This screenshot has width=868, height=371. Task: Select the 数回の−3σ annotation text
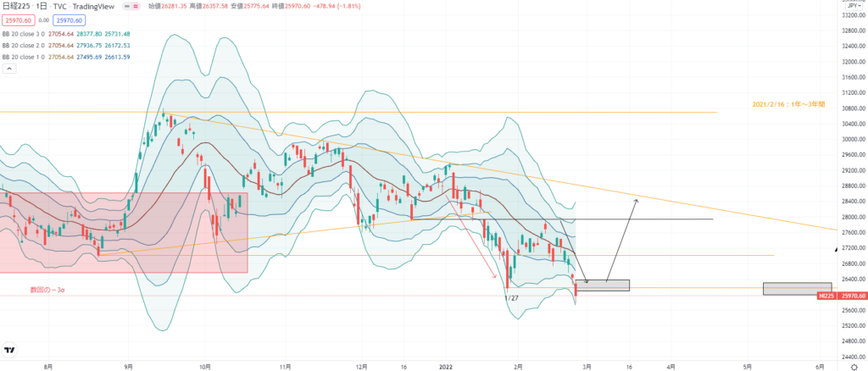47,290
